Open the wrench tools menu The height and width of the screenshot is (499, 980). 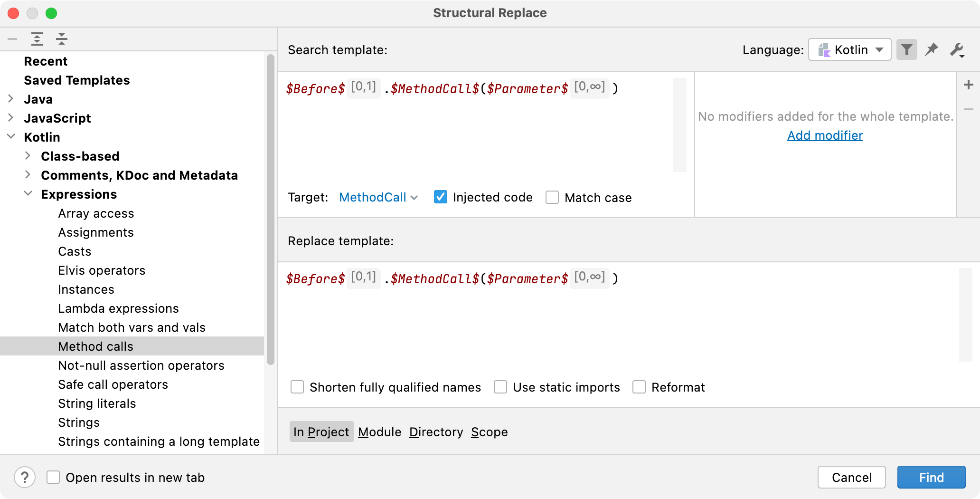[957, 49]
